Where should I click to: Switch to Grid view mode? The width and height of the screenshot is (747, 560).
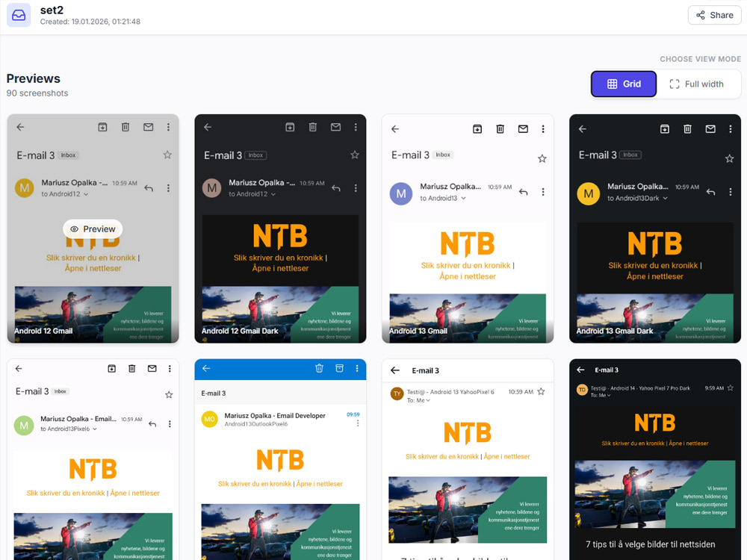click(624, 84)
